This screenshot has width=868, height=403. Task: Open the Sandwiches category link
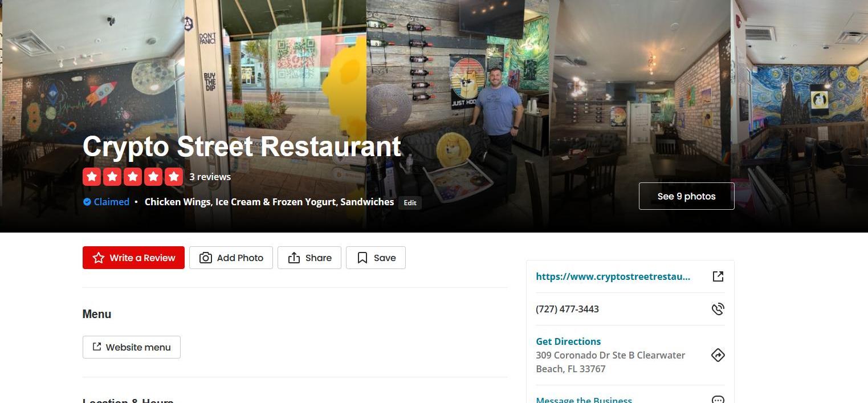pos(367,202)
